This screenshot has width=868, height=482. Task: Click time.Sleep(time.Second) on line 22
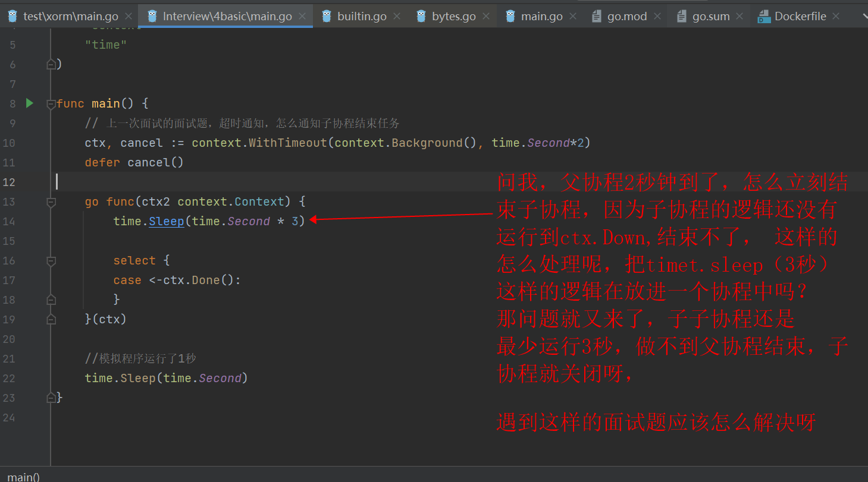[166, 379]
